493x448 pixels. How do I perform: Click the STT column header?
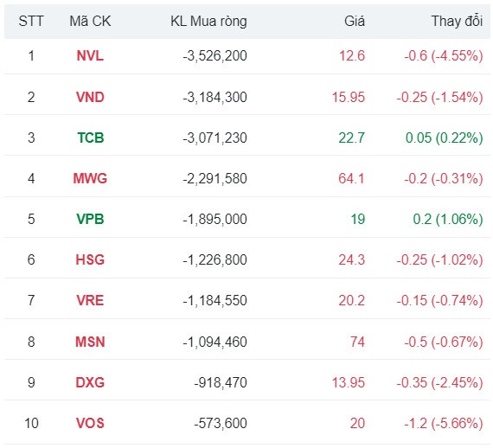tap(31, 22)
